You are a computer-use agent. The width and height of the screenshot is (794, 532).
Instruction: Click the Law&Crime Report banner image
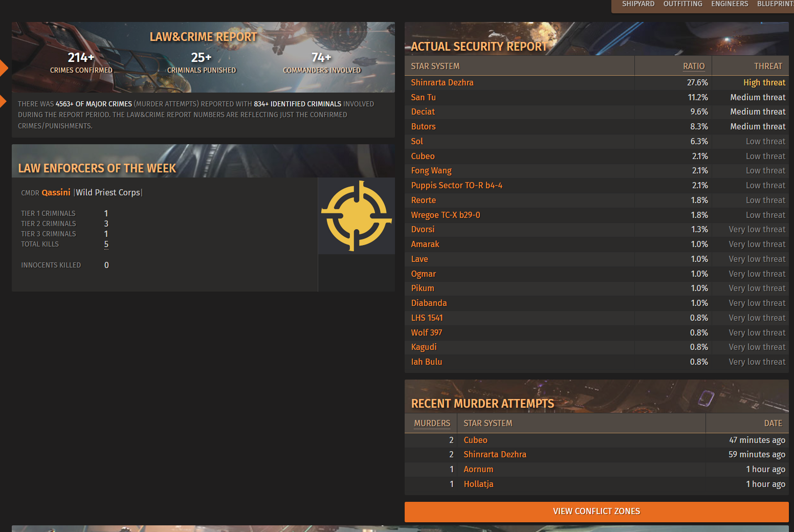click(203, 57)
